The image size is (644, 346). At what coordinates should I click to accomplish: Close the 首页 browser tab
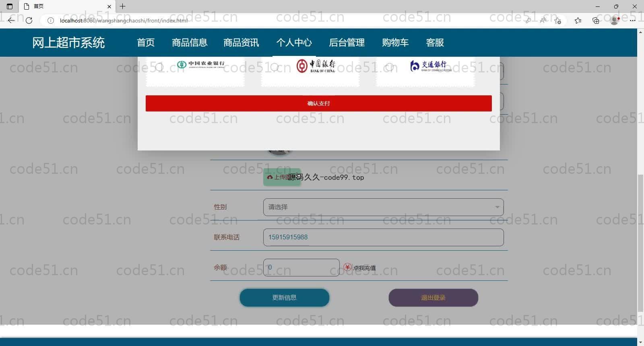coord(109,6)
